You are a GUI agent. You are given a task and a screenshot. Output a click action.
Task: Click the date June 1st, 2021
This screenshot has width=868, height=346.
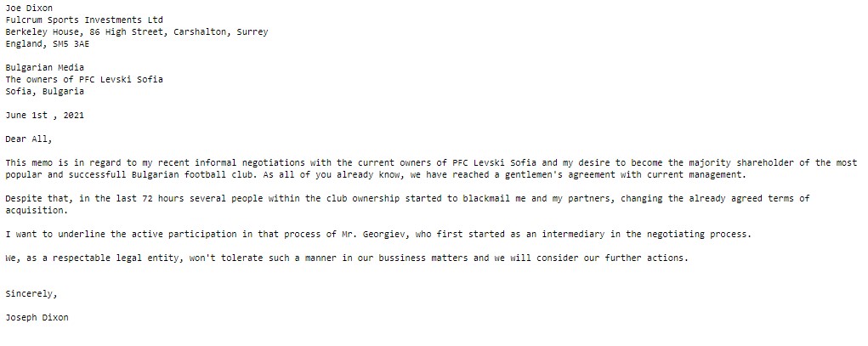tap(45, 115)
